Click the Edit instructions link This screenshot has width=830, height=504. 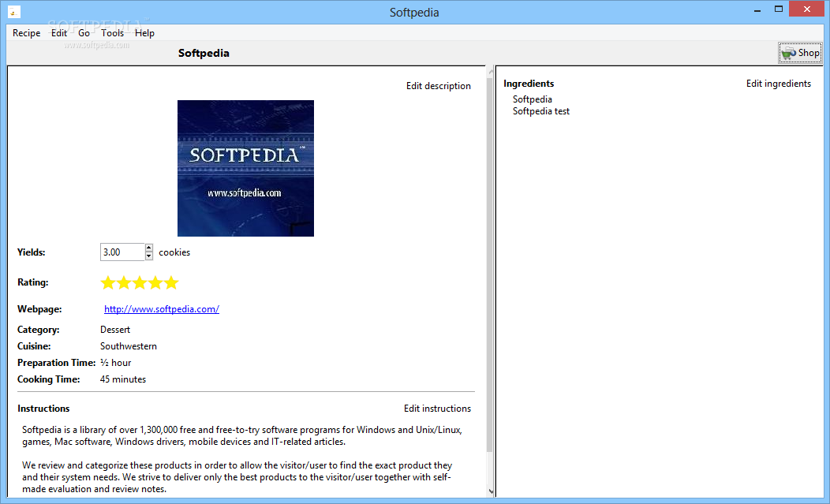click(437, 409)
